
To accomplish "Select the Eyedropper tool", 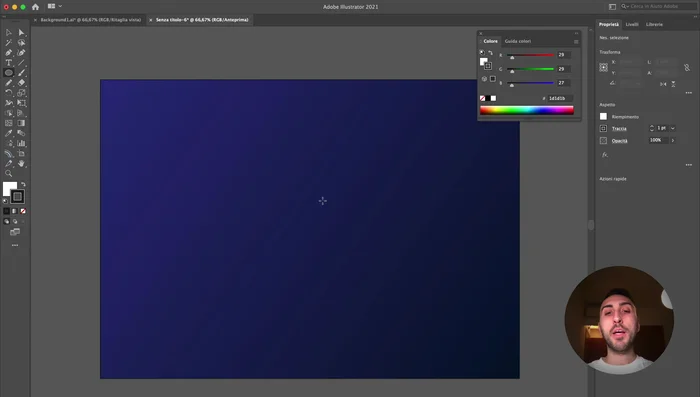I will coord(8,133).
